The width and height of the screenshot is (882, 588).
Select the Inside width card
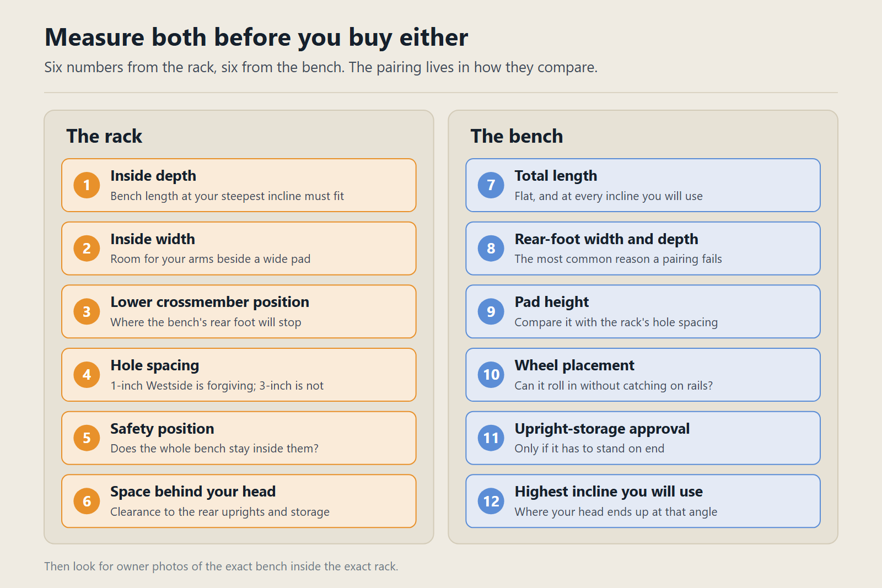click(x=239, y=249)
